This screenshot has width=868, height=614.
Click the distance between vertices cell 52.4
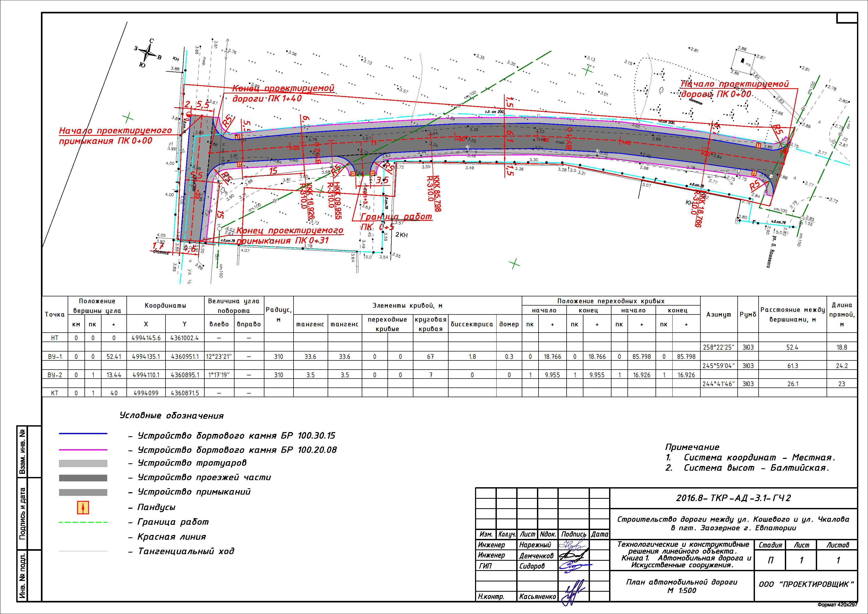point(792,347)
